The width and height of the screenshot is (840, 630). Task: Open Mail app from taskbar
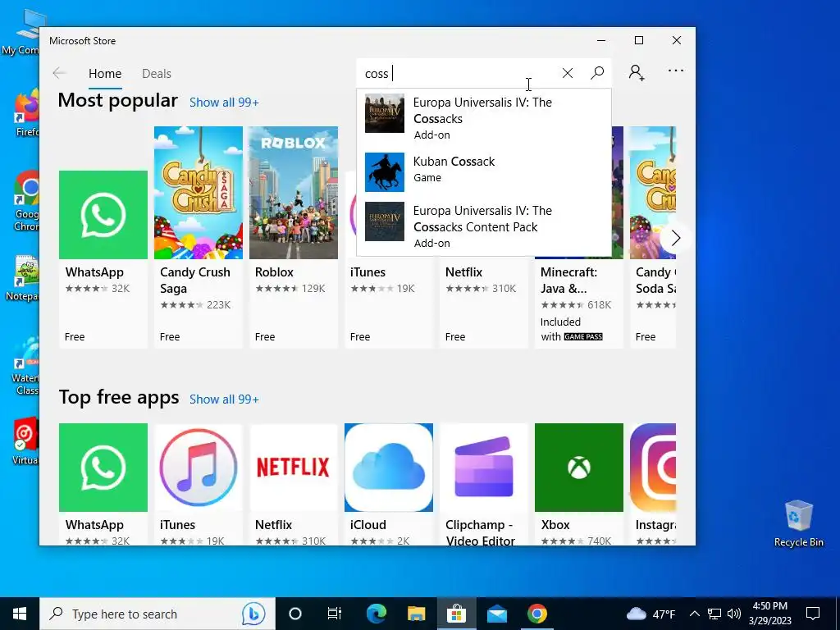(x=497, y=614)
